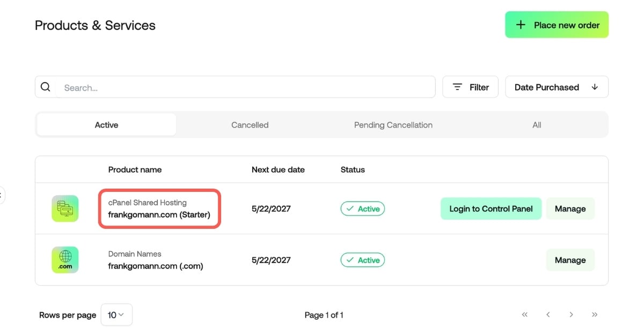Click the due date in Domain Names row
The image size is (644, 336).
click(x=271, y=260)
